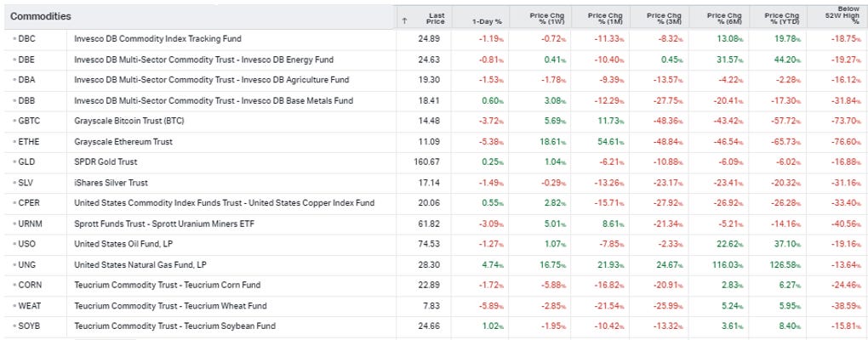Open the ETHE ticker link
The width and height of the screenshot is (868, 340).
(28, 141)
